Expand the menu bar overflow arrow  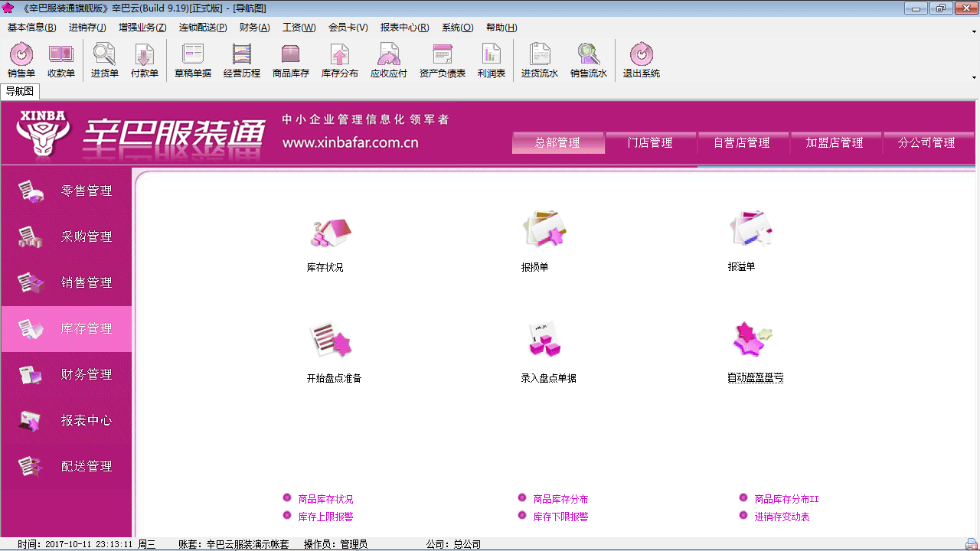click(x=974, y=31)
